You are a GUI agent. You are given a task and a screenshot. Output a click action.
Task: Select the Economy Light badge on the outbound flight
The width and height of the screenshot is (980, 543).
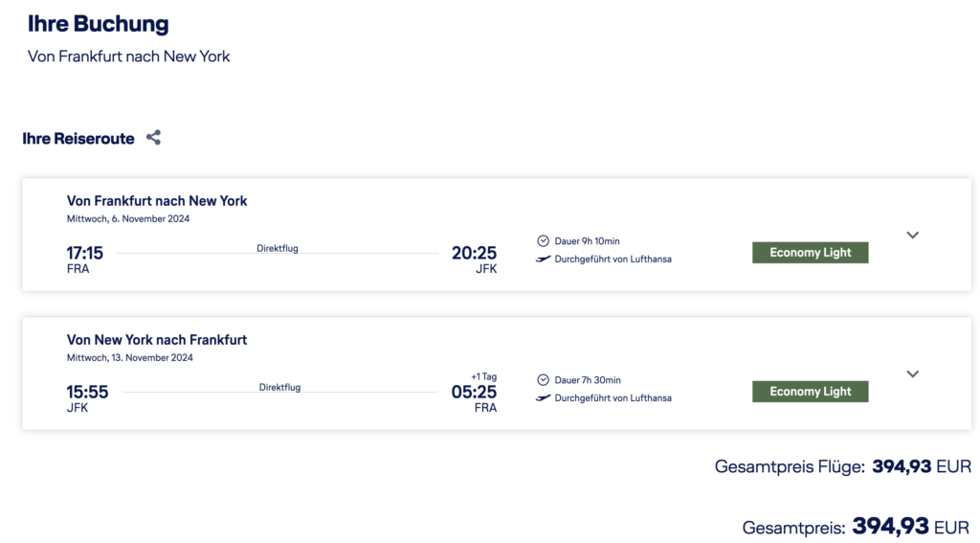pyautogui.click(x=810, y=253)
